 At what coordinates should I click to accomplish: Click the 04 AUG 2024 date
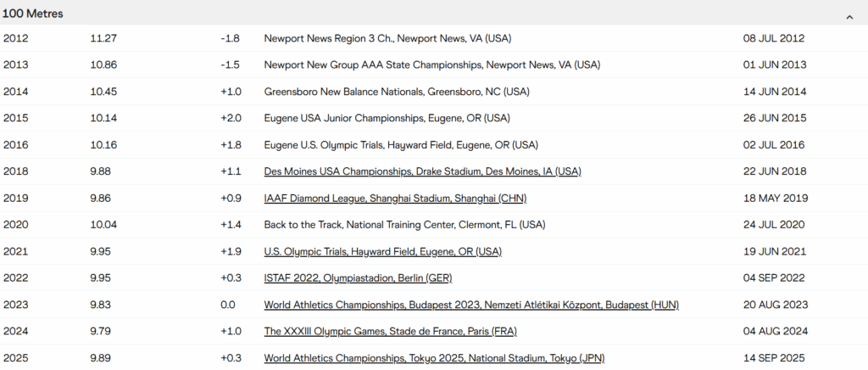pyautogui.click(x=774, y=331)
